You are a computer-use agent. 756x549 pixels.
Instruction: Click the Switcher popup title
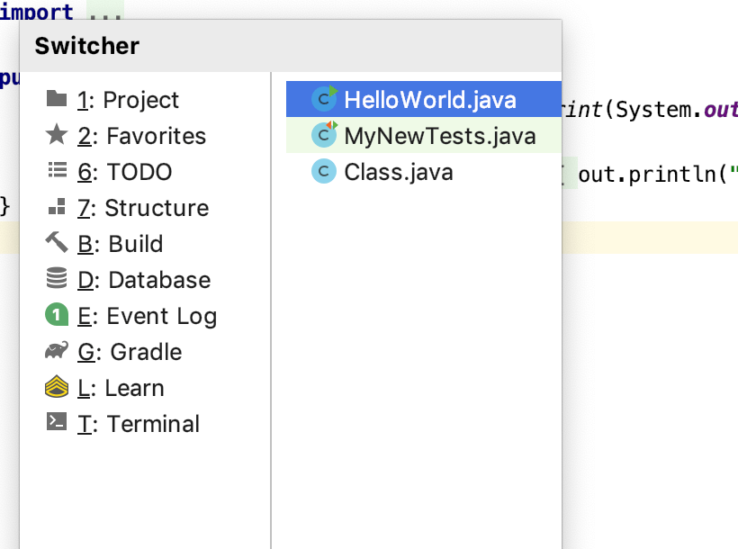tap(87, 46)
